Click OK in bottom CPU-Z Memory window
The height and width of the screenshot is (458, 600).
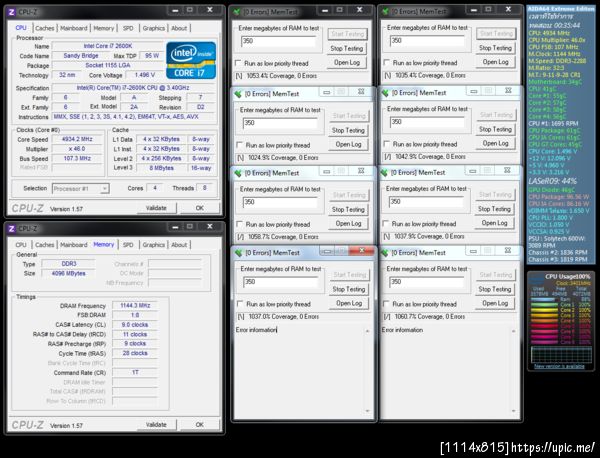(200, 425)
